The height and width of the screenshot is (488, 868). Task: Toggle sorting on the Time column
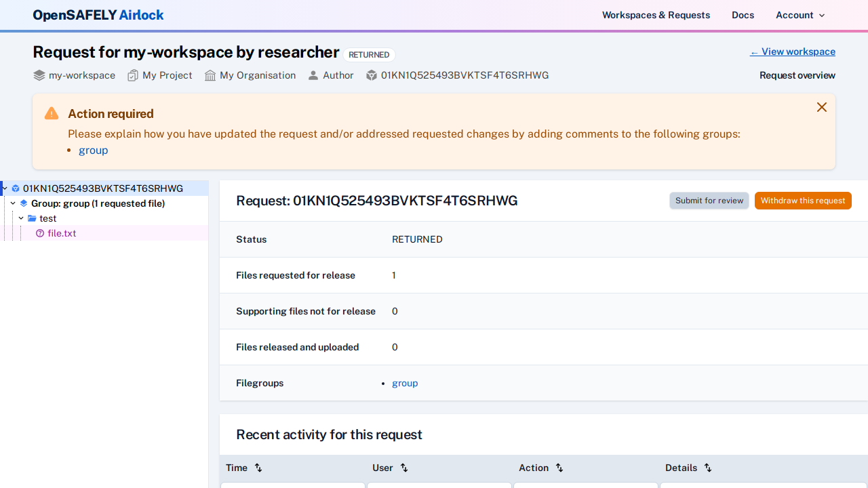pos(258,468)
